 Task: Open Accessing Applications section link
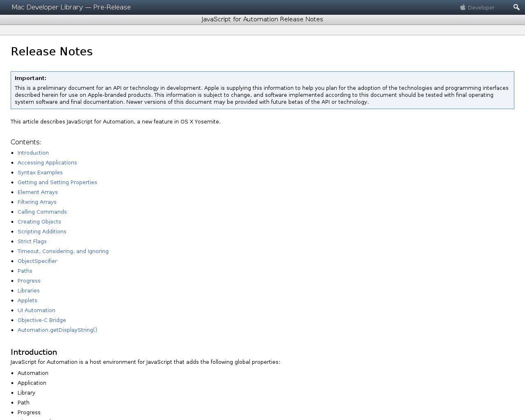tap(47, 162)
